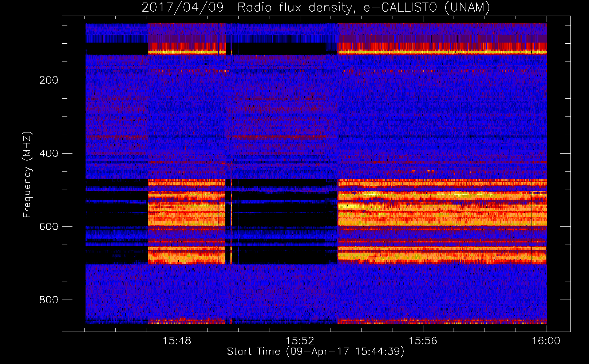Click the 'Frequency (MHZ)' axis label
The width and height of the screenshot is (589, 364).
(27, 175)
